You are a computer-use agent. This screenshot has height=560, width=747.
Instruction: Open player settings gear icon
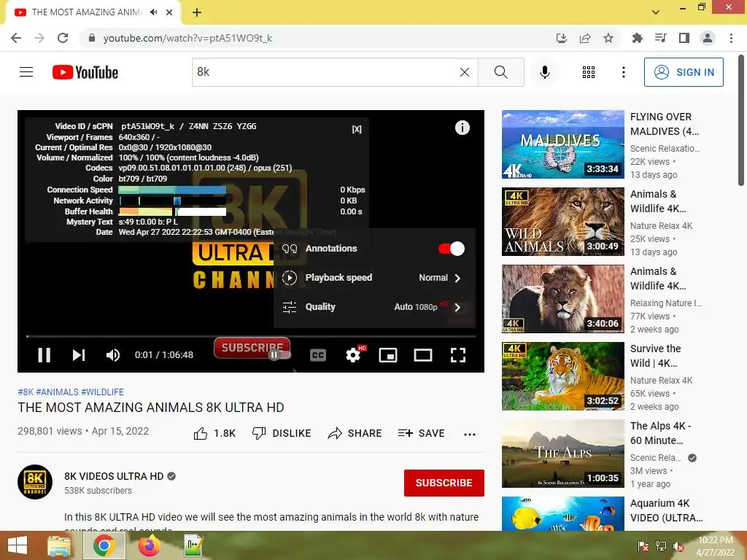(353, 355)
